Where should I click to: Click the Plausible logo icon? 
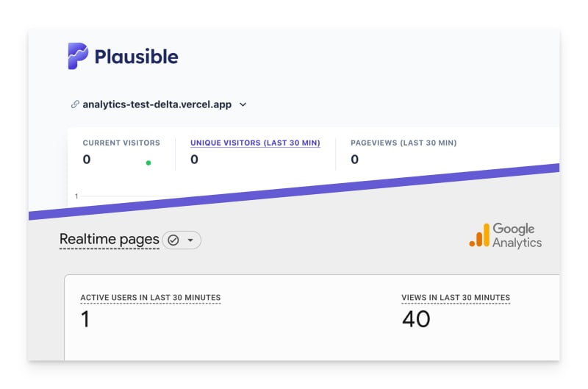coord(78,56)
